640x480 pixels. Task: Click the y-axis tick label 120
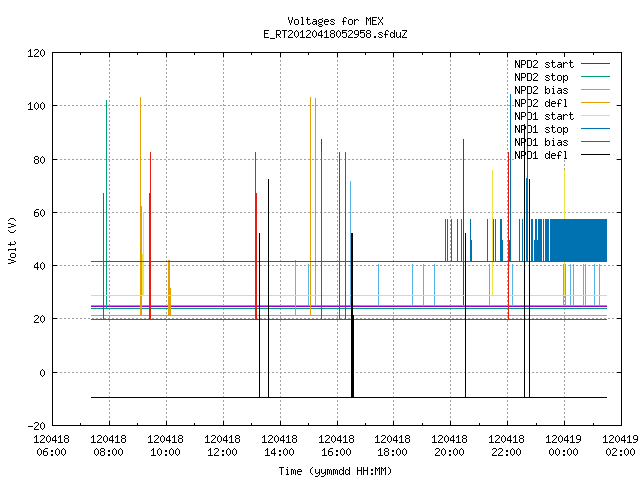(x=36, y=53)
